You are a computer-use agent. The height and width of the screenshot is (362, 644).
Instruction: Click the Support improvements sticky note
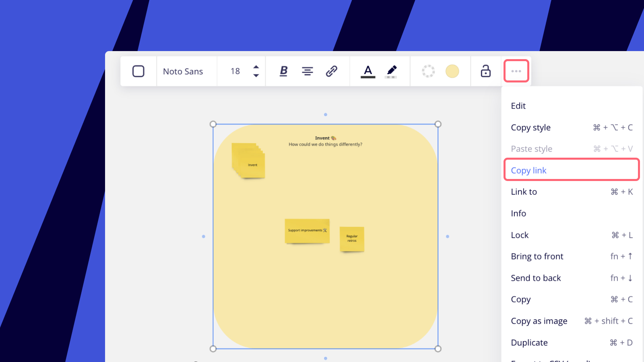click(307, 231)
